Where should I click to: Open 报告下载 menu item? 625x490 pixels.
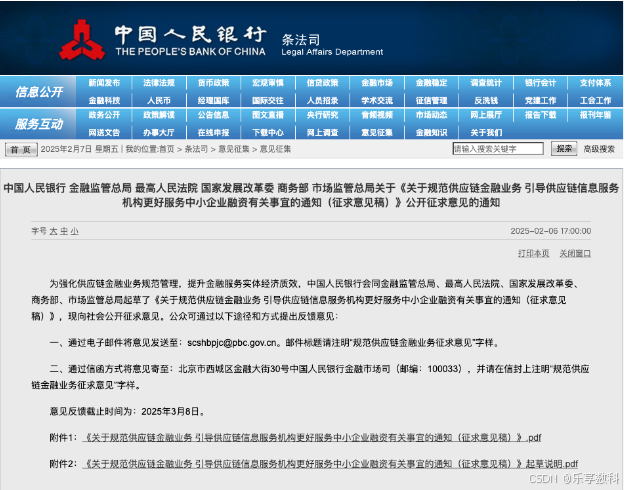tap(540, 115)
